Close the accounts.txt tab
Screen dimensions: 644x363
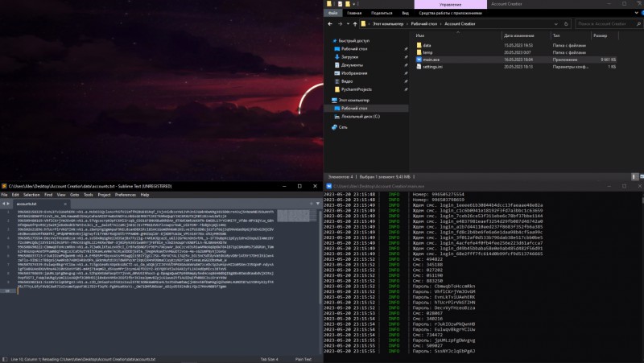coord(65,204)
